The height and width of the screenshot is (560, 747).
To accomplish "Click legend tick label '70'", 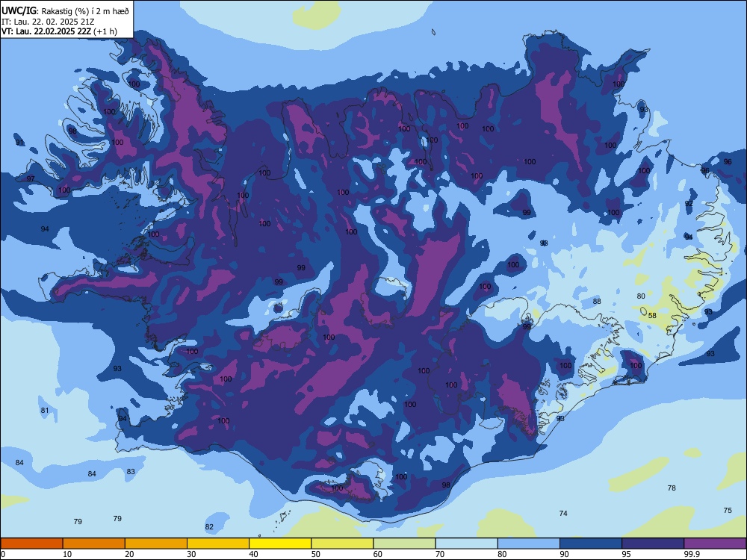I will tap(440, 554).
